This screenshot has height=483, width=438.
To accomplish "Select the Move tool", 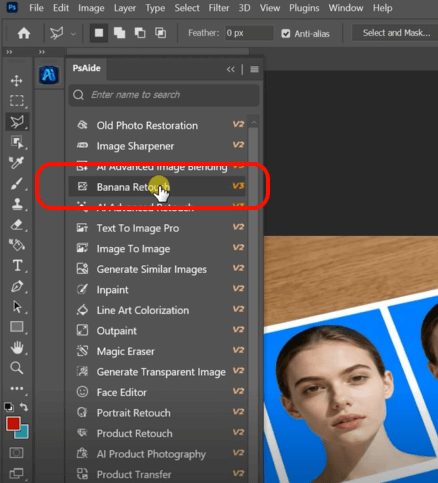I will (x=16, y=81).
